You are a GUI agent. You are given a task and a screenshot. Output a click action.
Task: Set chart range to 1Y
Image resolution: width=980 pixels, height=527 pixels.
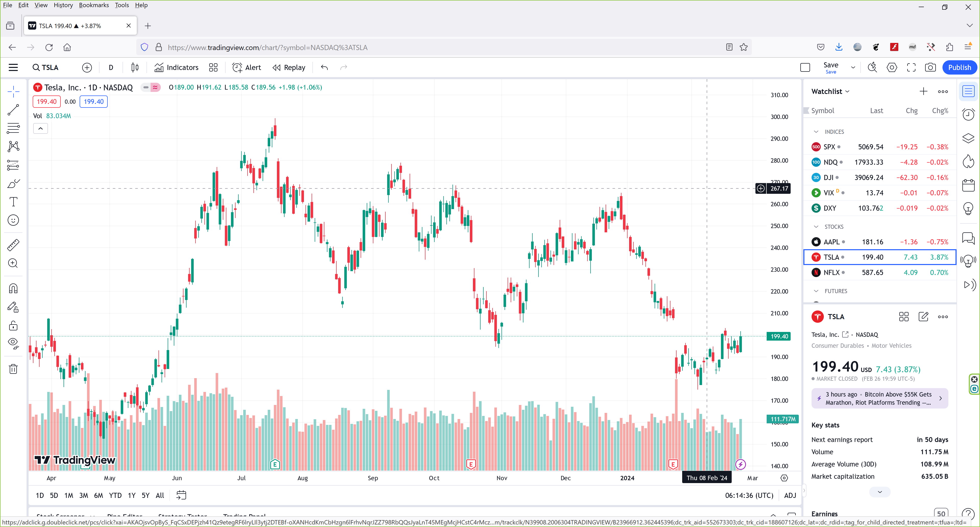[x=131, y=495]
